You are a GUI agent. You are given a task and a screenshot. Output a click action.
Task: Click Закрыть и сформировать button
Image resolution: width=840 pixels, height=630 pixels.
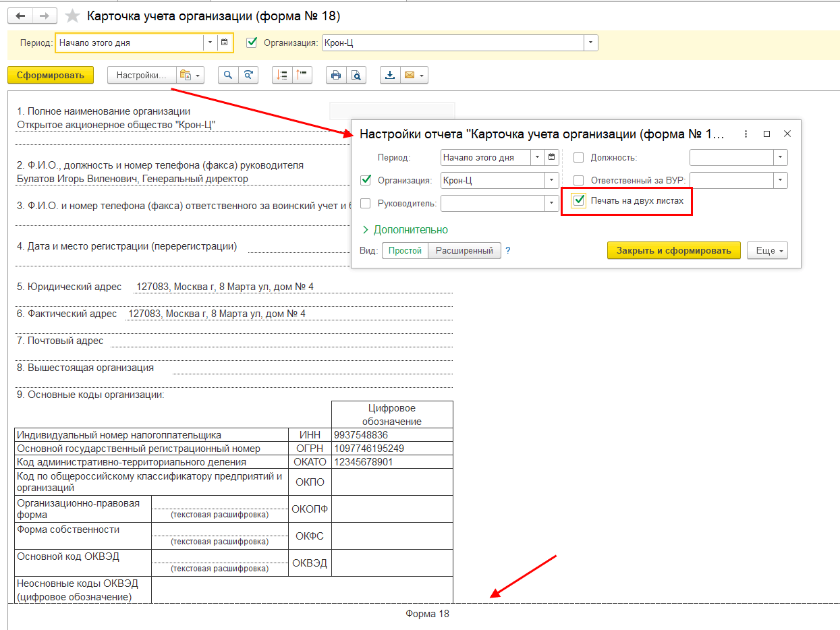(674, 250)
